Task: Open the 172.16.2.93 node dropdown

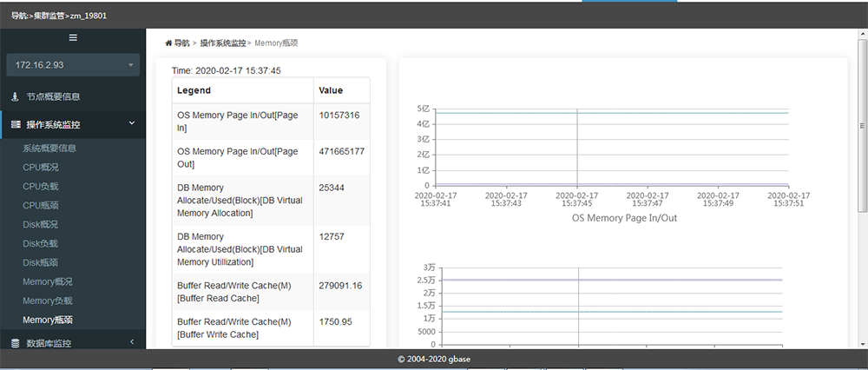Action: [73, 65]
